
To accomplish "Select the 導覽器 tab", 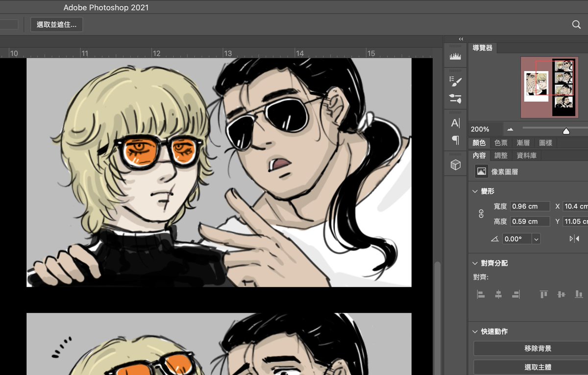I will coord(482,48).
